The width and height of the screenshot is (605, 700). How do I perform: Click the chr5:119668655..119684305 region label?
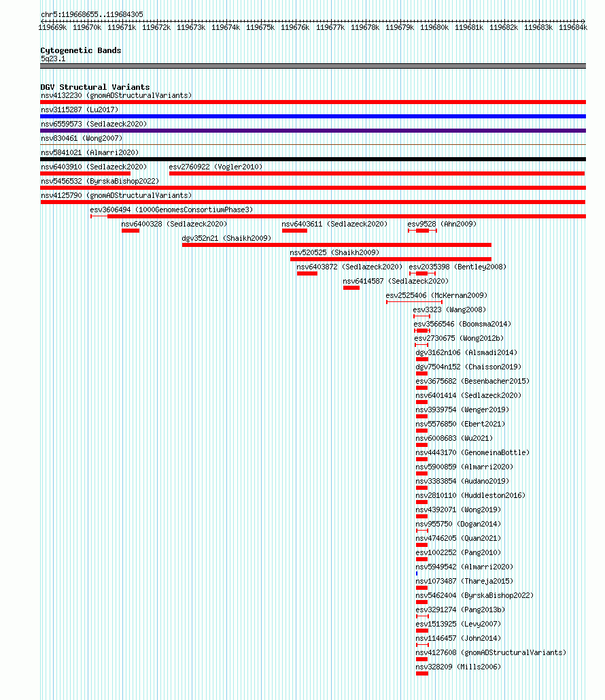pyautogui.click(x=92, y=14)
